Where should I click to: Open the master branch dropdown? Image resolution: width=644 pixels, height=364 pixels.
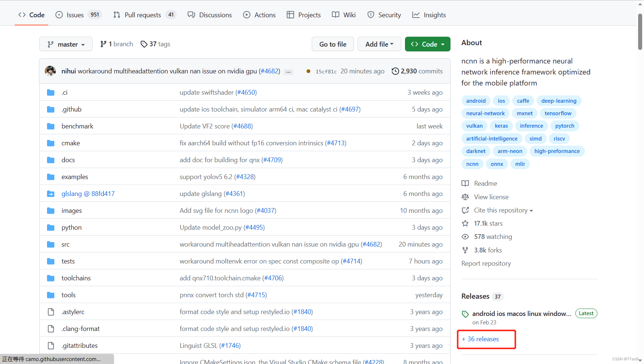66,44
